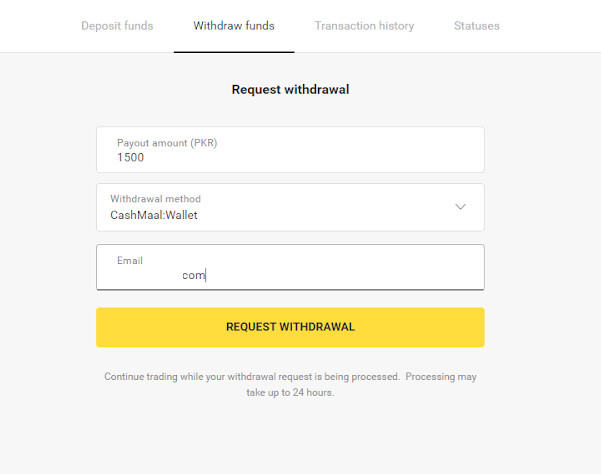Open the Withdraw funds tab

(x=234, y=26)
